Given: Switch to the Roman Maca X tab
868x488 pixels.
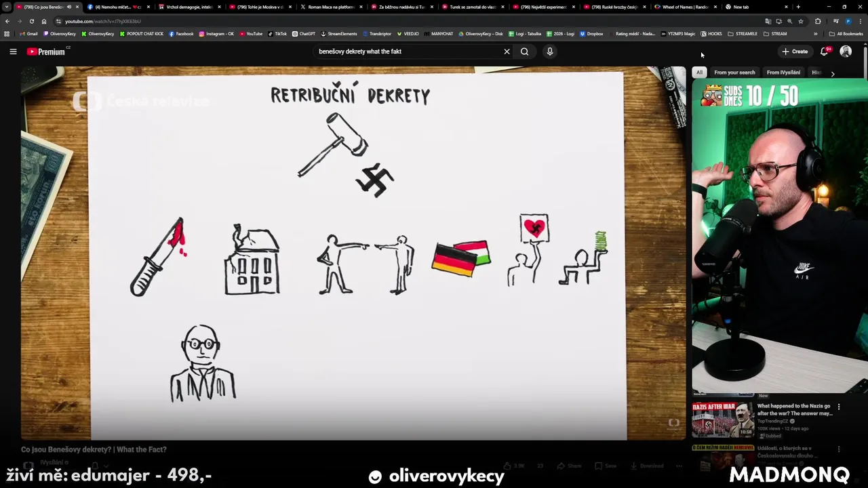Looking at the screenshot, I should tap(332, 7).
